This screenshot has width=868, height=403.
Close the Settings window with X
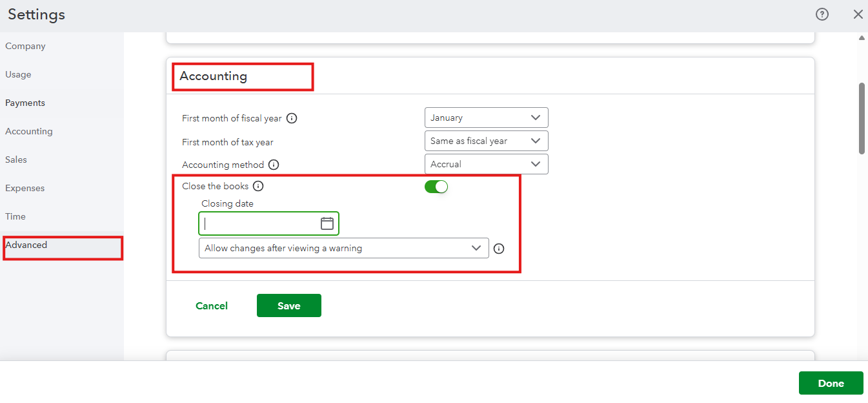[858, 14]
